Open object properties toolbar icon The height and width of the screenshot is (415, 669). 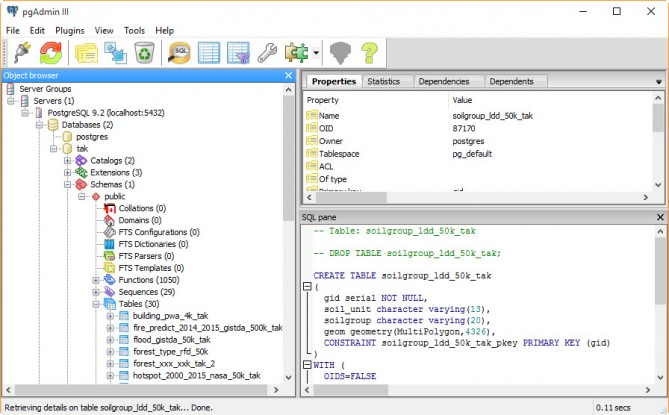[x=87, y=53]
